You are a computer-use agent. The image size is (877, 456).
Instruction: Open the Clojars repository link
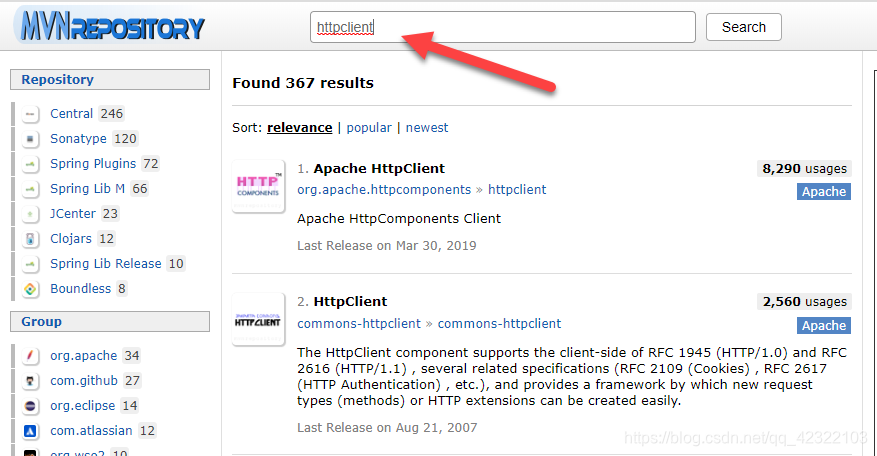click(71, 238)
